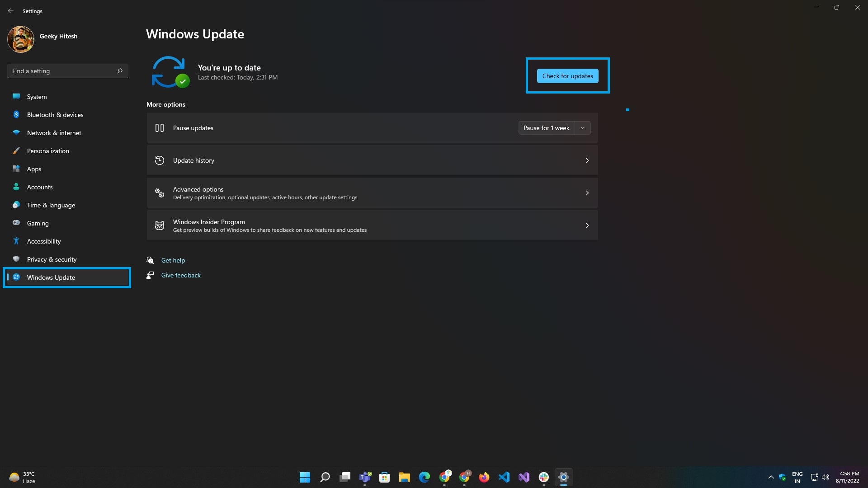
Task: Open Update history chevron
Action: coord(587,160)
